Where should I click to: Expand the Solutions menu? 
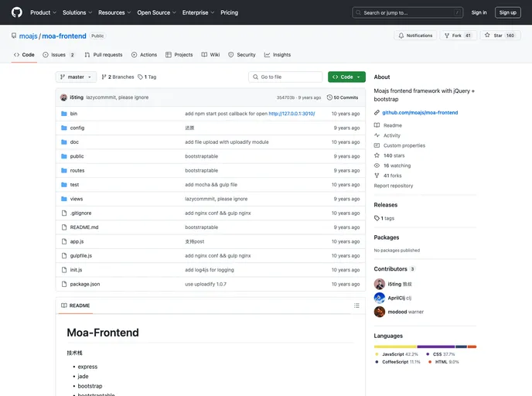(x=77, y=12)
